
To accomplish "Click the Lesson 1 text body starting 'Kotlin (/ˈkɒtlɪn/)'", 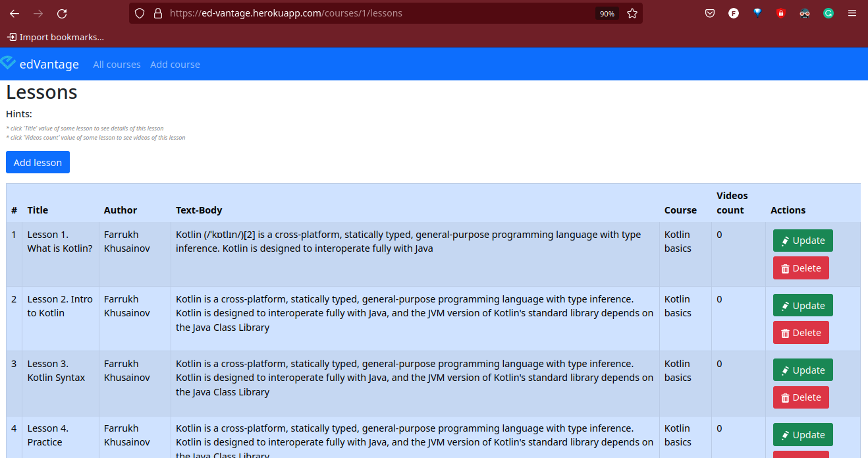I will (408, 241).
